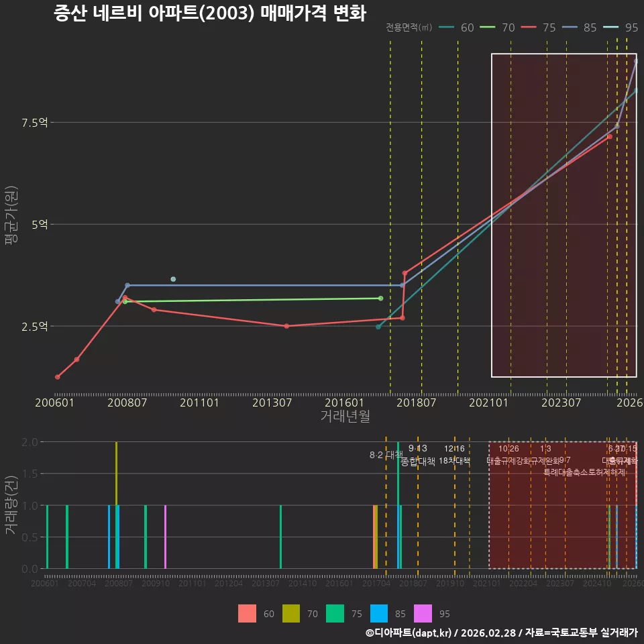Click the chart title '증산 네르비 아파트(2003) 매매가격 변화'
644x644 pixels.
pyautogui.click(x=210, y=13)
